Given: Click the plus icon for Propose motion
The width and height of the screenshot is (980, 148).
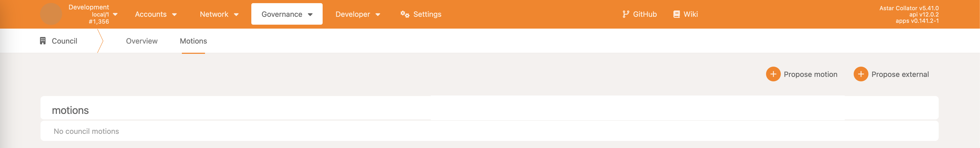Looking at the screenshot, I should click(x=773, y=74).
